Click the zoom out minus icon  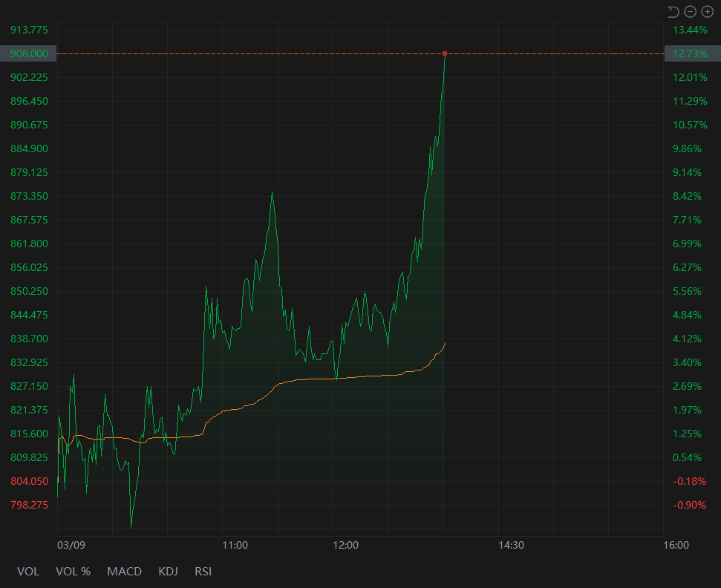point(691,11)
